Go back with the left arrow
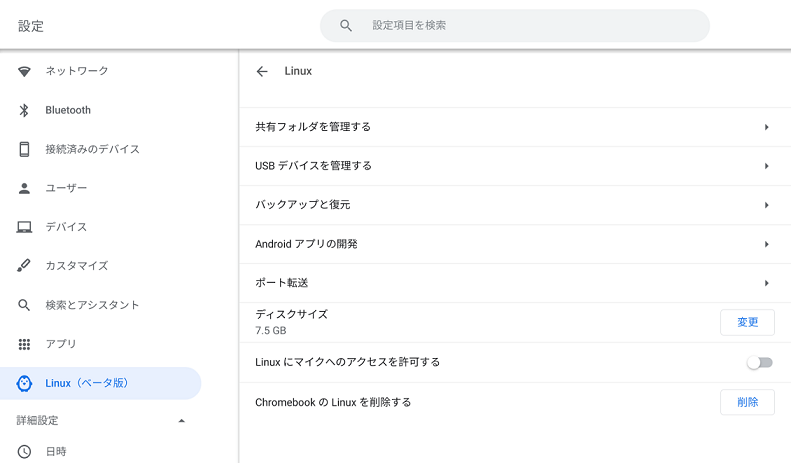 pyautogui.click(x=262, y=72)
